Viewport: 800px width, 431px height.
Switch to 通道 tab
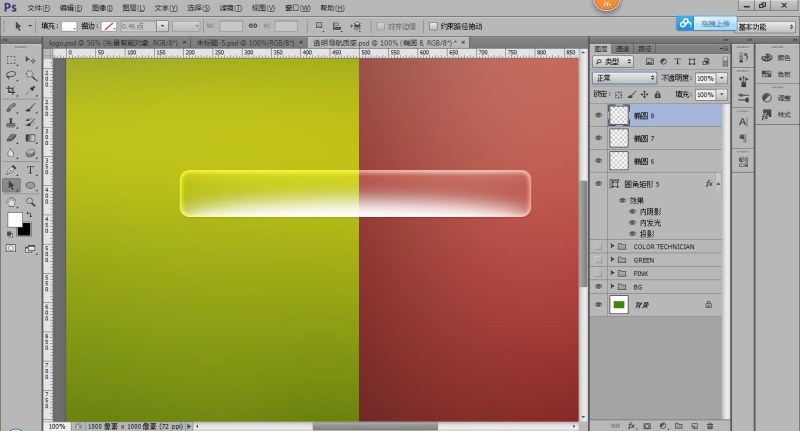point(622,48)
